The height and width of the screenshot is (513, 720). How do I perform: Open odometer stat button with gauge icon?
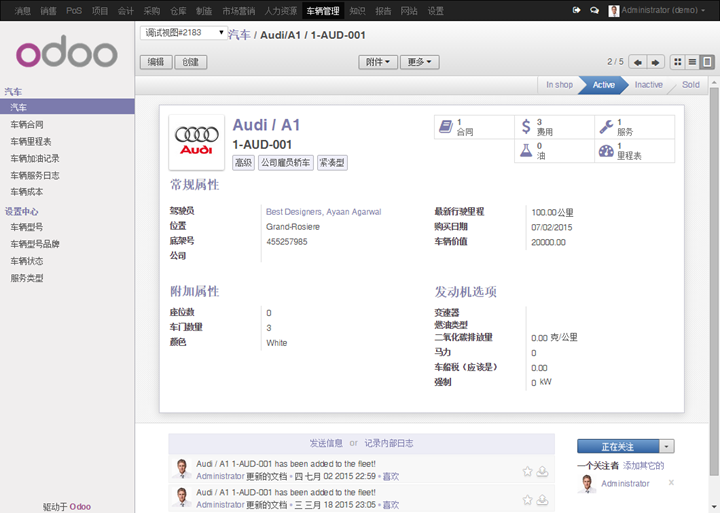click(x=635, y=151)
